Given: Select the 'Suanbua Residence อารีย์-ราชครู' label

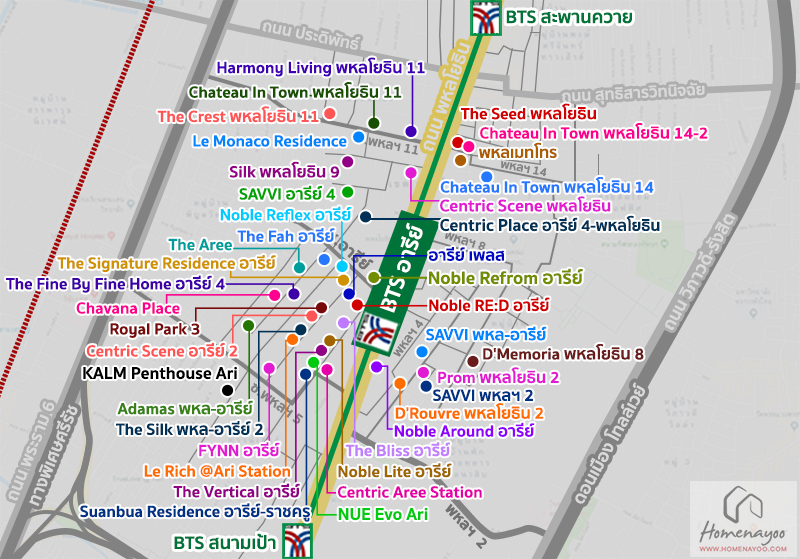Looking at the screenshot, I should point(195,512).
